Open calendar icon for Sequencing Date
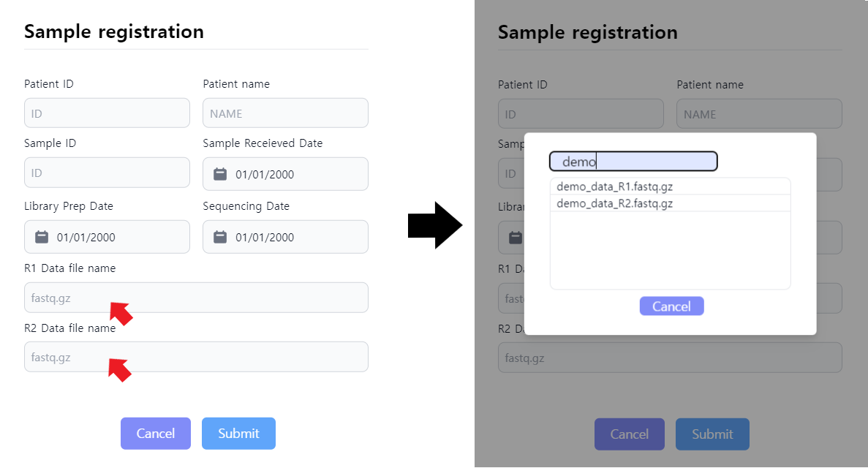868x468 pixels. 220,237
